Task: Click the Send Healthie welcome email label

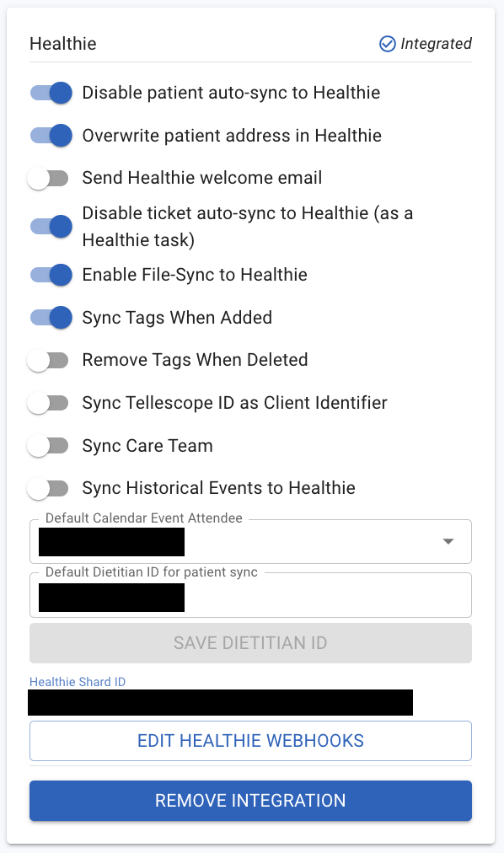Action: (x=201, y=178)
